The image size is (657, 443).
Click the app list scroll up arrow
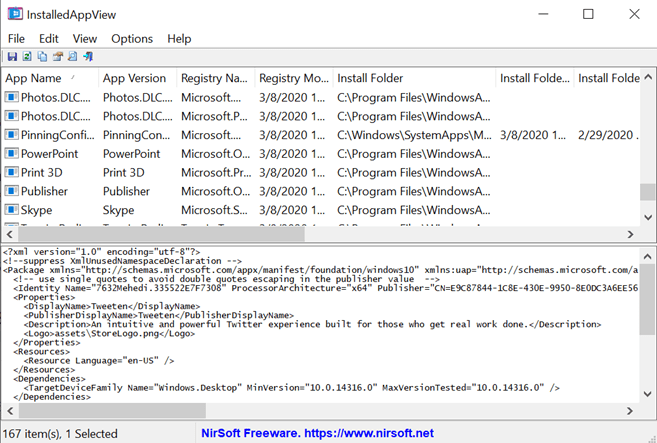coord(648,77)
